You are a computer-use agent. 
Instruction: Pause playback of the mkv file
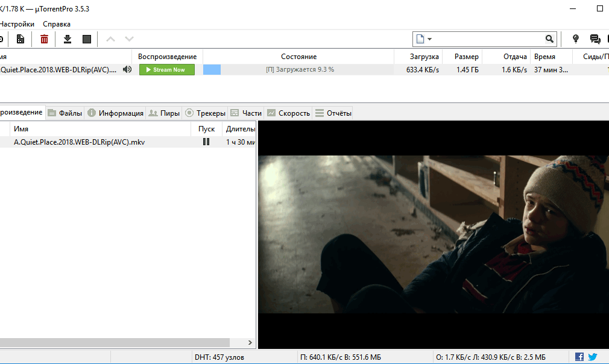click(206, 142)
